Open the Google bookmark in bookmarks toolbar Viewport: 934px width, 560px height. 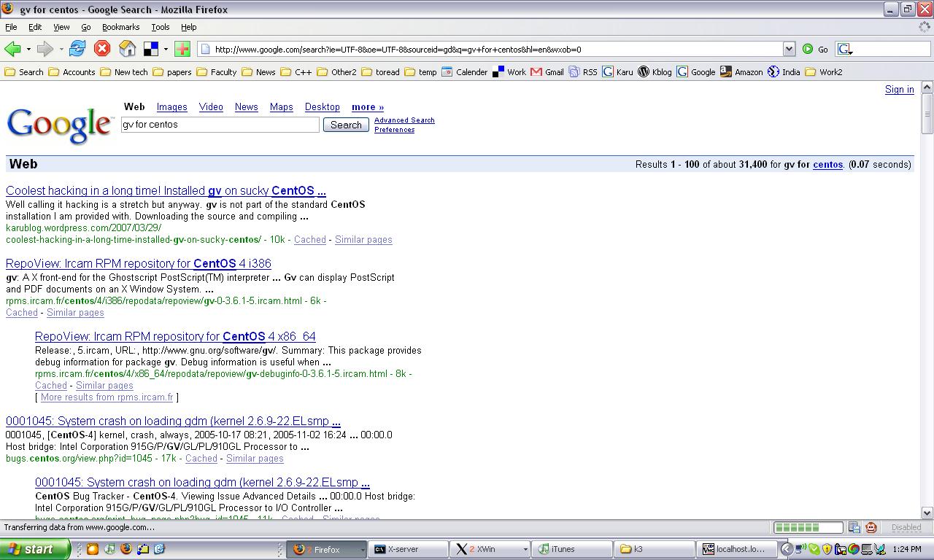point(696,71)
